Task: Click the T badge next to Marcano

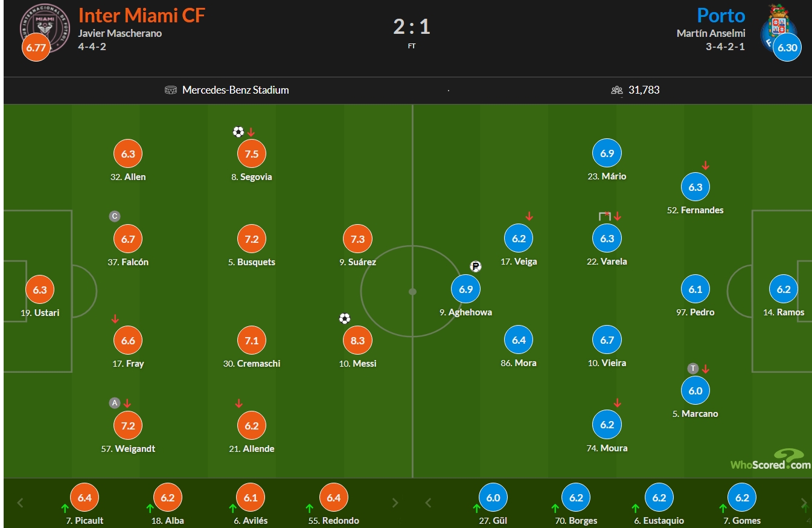Action: click(x=693, y=369)
